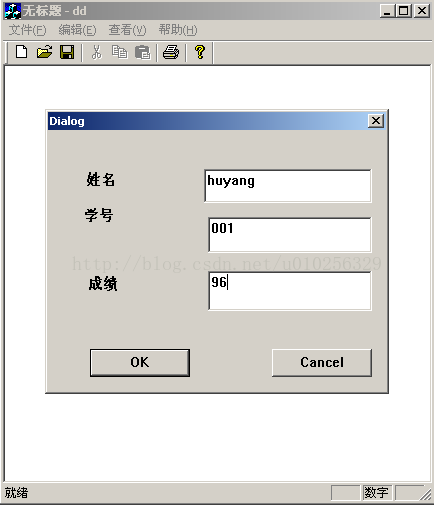
Task: Open the 文件(F) menu
Action: [x=27, y=30]
